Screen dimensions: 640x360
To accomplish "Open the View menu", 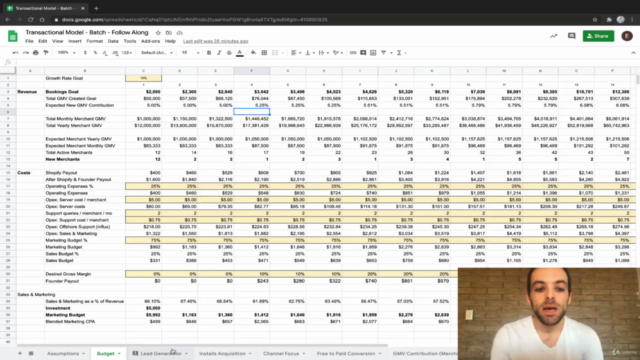I will (58, 41).
